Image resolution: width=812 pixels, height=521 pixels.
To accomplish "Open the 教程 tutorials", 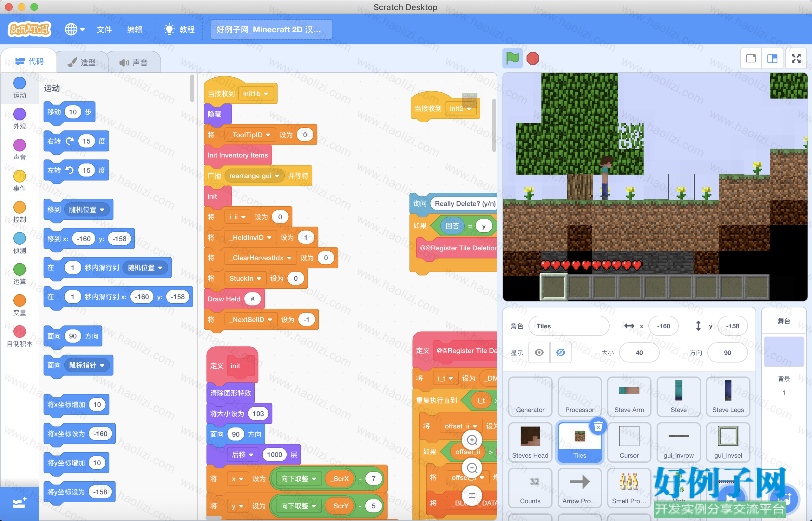I will pyautogui.click(x=180, y=29).
